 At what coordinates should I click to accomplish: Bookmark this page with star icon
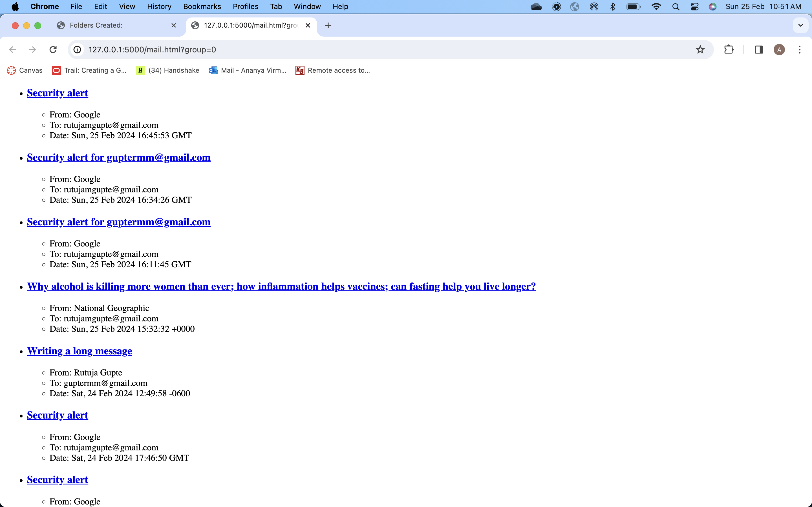click(x=700, y=50)
